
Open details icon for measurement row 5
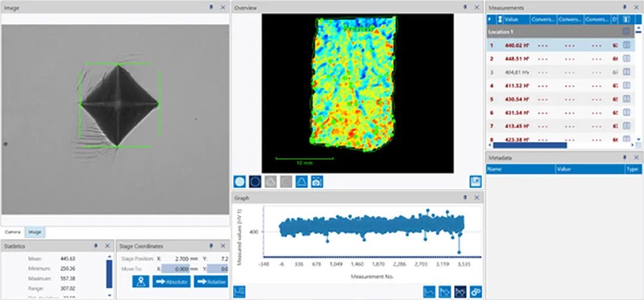626,99
